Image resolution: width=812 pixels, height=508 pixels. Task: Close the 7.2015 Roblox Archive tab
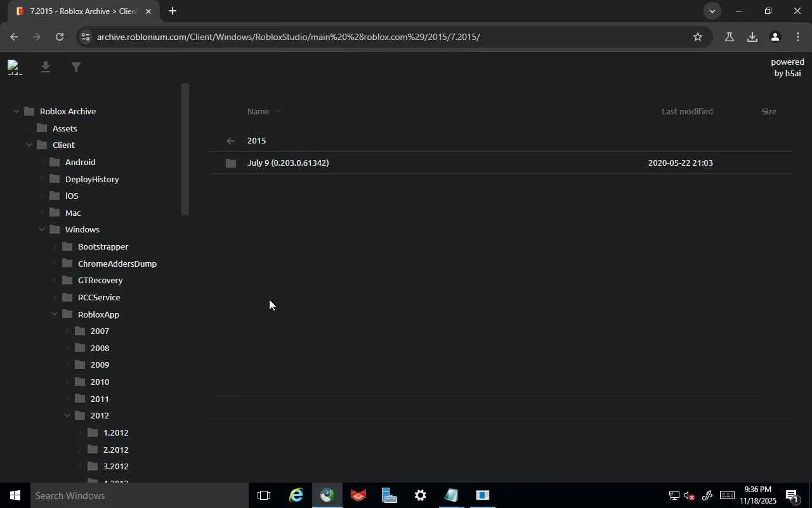click(x=148, y=11)
